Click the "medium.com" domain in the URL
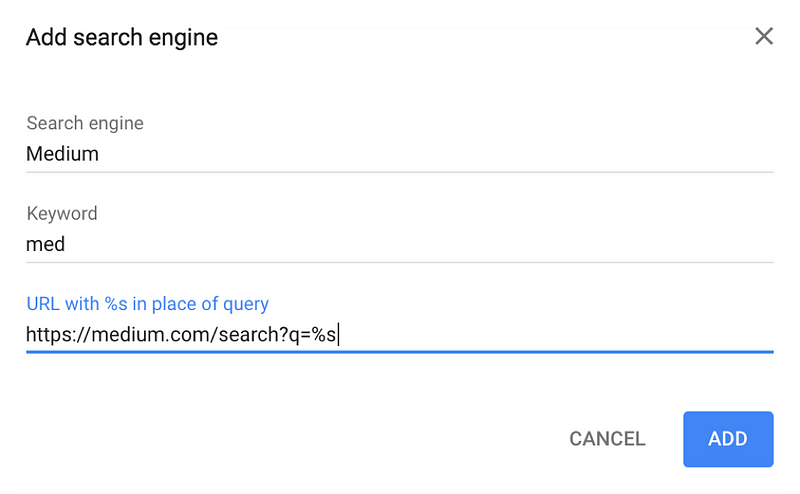Screen dimensions: 800x494 pos(154,335)
